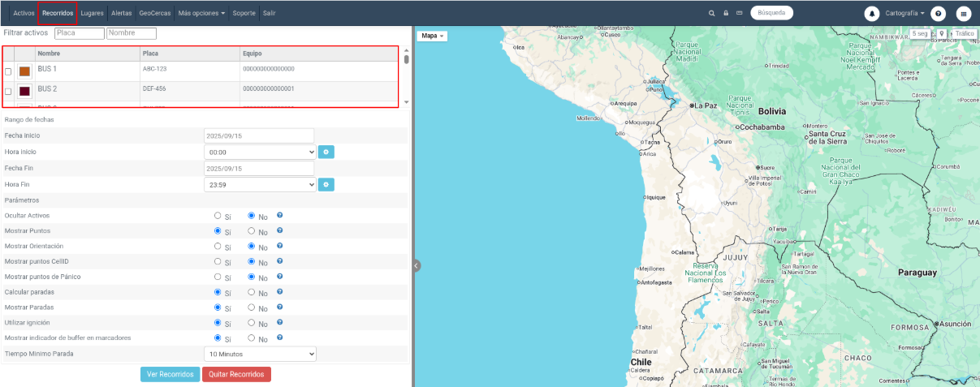Click help icon for buffer indicator in markers

(x=279, y=338)
